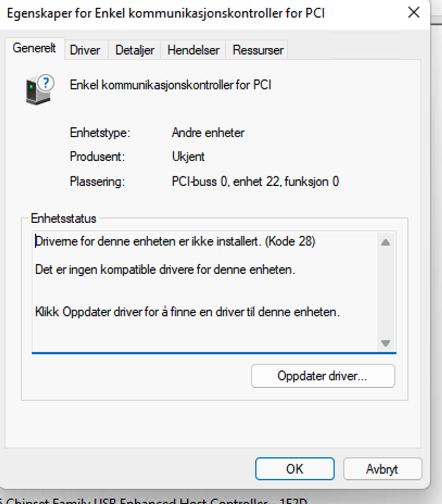
Task: Go to the Ressurser tab
Action: 258,50
